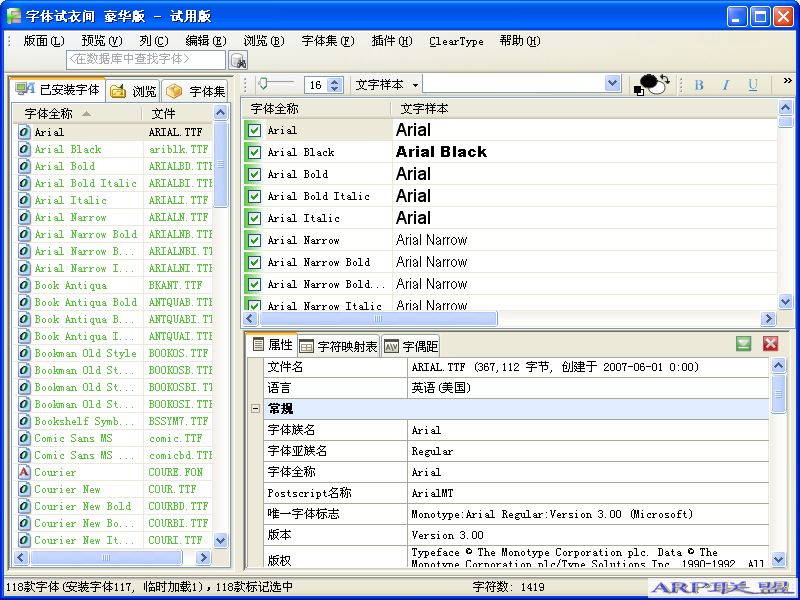
Task: Click the Bold formatting icon
Action: (x=699, y=85)
